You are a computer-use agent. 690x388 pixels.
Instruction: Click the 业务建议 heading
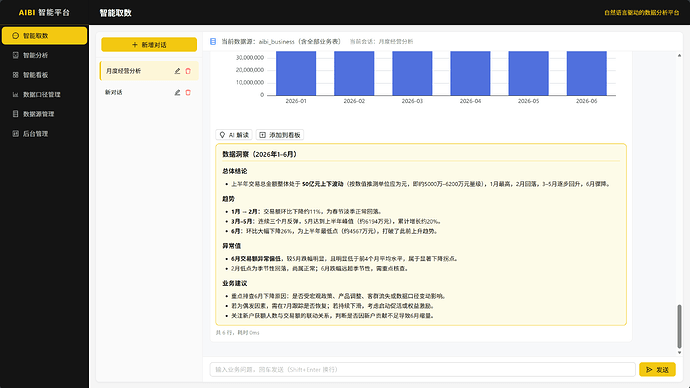tap(235, 283)
